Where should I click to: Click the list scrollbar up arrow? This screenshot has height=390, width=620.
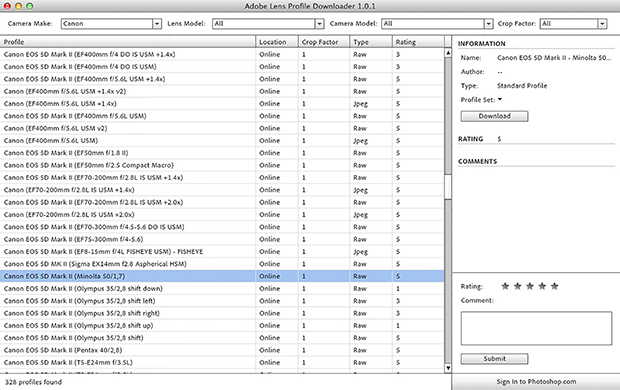(448, 53)
